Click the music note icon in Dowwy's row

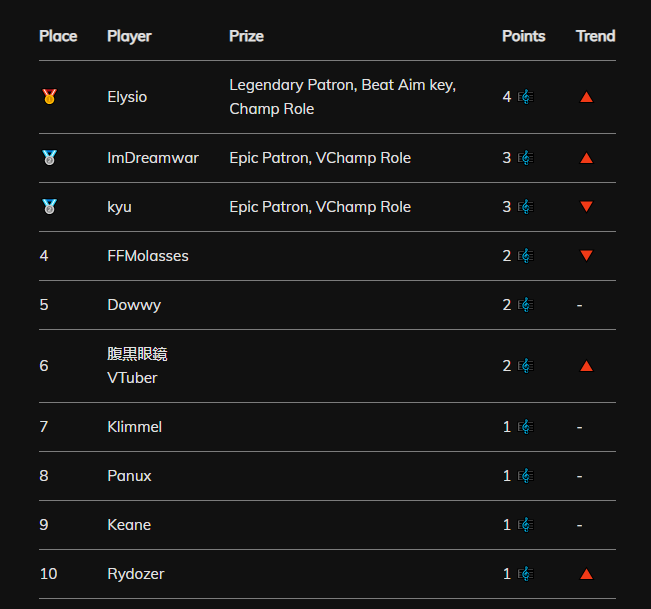pyautogui.click(x=526, y=305)
